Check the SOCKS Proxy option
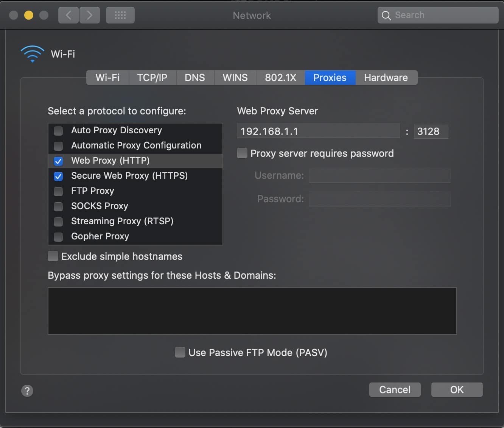The height and width of the screenshot is (428, 504). click(x=58, y=206)
